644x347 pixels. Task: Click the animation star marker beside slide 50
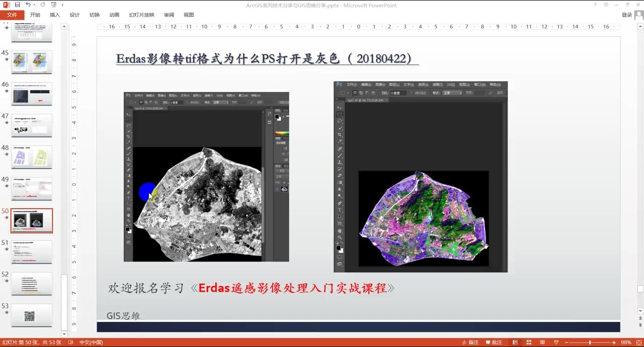[x=7, y=219]
